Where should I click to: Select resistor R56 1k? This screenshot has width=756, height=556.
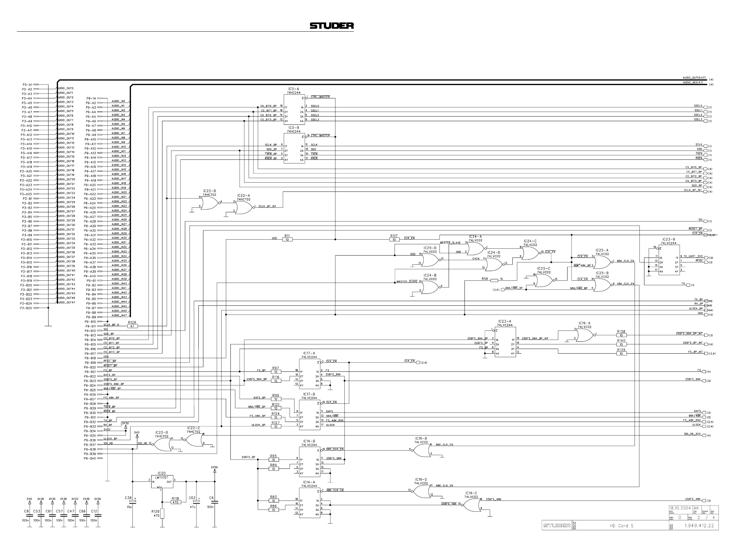494,280
